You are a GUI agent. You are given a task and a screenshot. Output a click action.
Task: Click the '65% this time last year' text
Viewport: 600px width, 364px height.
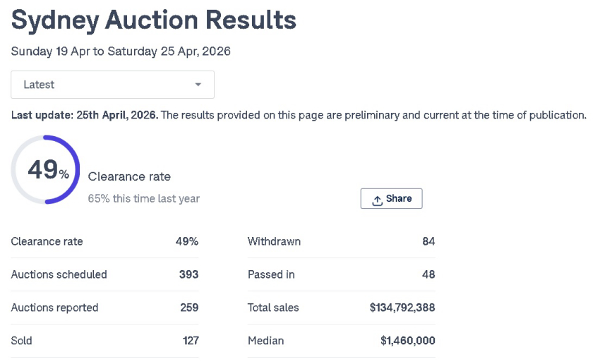[x=143, y=199]
